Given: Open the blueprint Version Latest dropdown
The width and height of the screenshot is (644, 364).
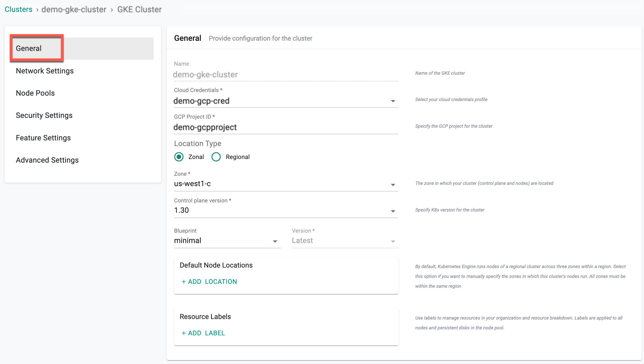Looking at the screenshot, I should coord(393,241).
